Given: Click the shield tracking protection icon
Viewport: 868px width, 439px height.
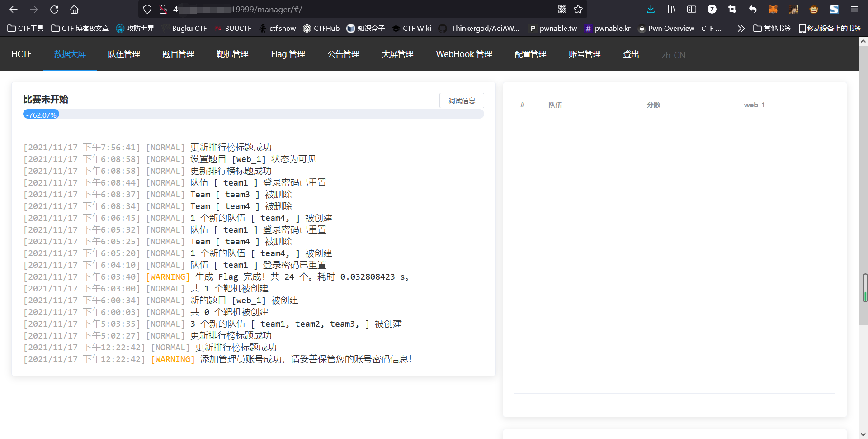Looking at the screenshot, I should click(147, 9).
